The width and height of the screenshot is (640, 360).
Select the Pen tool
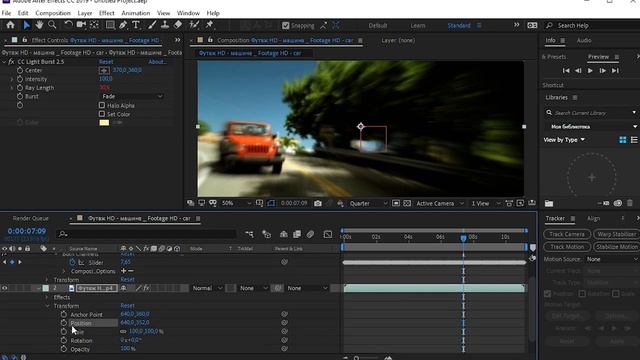123,25
